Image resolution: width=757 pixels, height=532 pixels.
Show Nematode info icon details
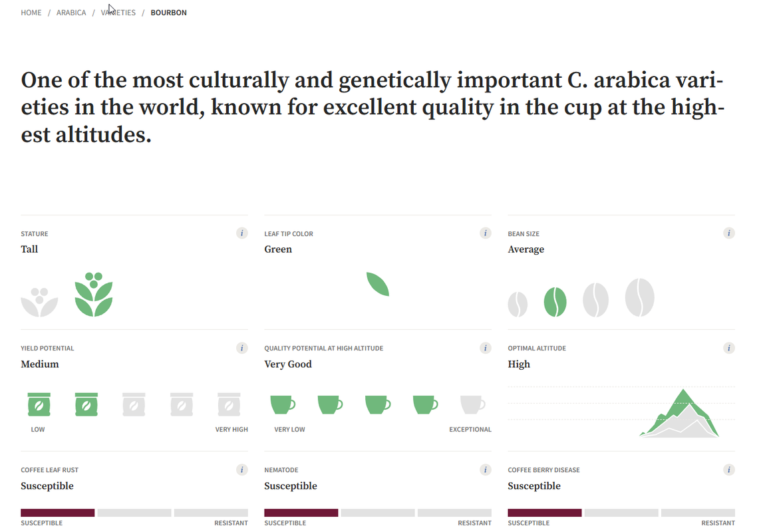coord(485,469)
